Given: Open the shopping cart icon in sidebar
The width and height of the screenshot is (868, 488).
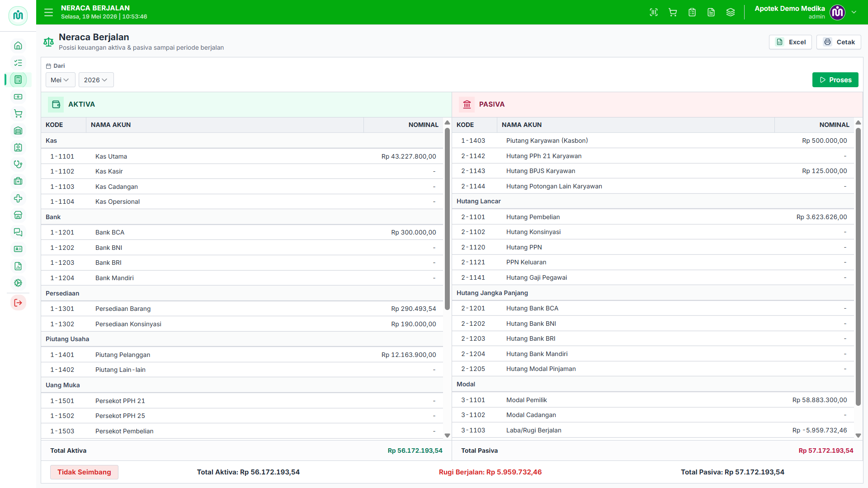Looking at the screenshot, I should 18,113.
